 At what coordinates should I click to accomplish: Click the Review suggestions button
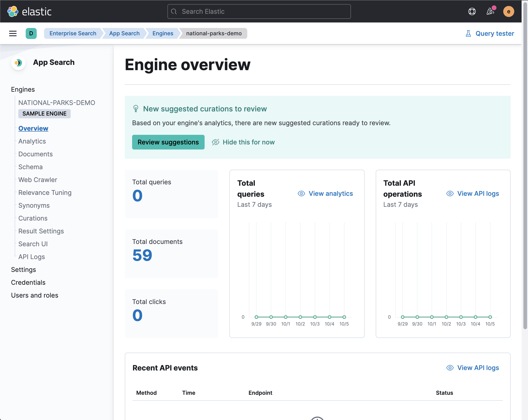pos(168,142)
